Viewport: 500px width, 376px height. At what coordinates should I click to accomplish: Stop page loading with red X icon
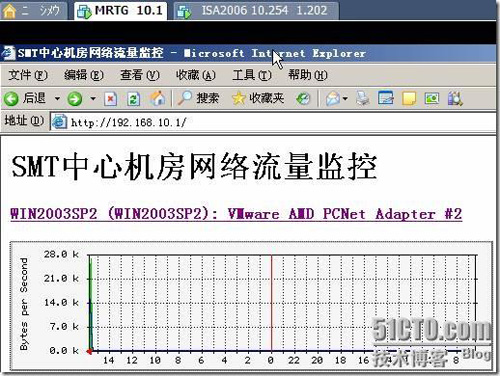pyautogui.click(x=110, y=99)
